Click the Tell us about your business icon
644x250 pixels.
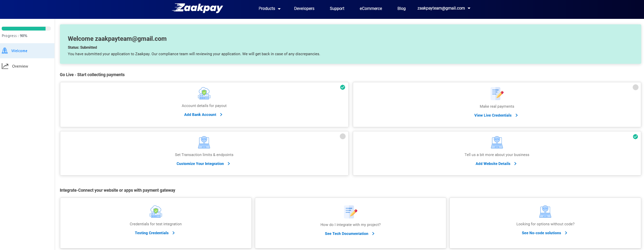point(497,142)
